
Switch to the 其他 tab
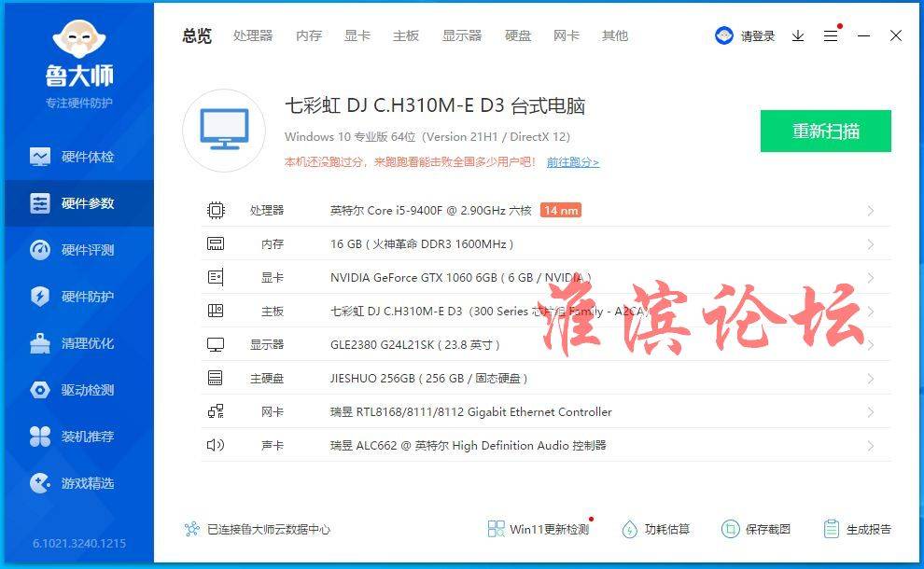[x=615, y=36]
